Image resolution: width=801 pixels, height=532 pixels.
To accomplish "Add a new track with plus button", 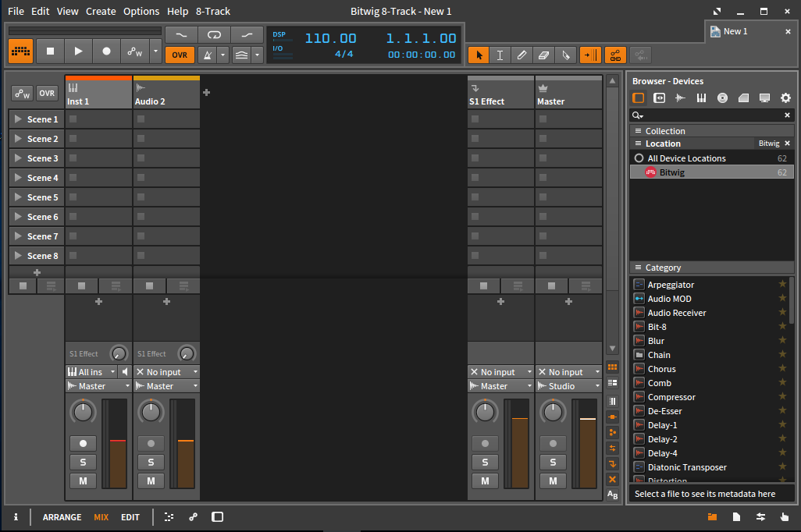I will point(206,92).
